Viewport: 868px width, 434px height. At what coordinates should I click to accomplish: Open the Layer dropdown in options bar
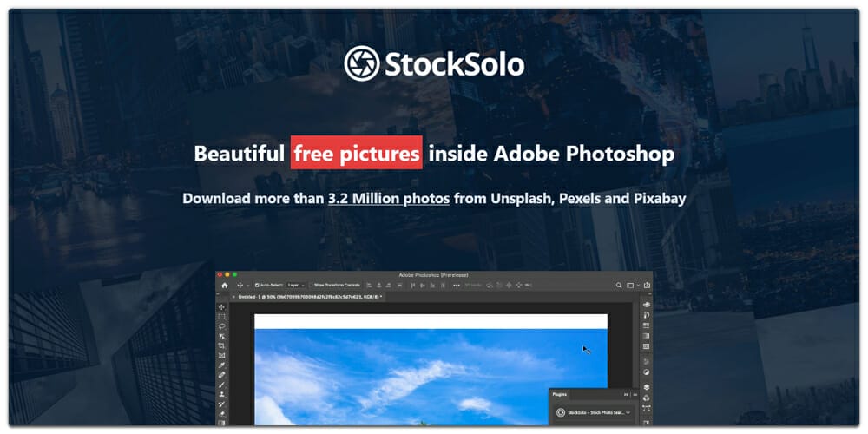296,285
